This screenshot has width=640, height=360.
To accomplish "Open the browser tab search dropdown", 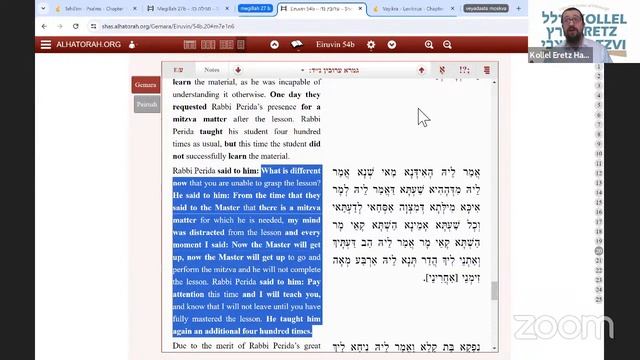I will click(43, 8).
